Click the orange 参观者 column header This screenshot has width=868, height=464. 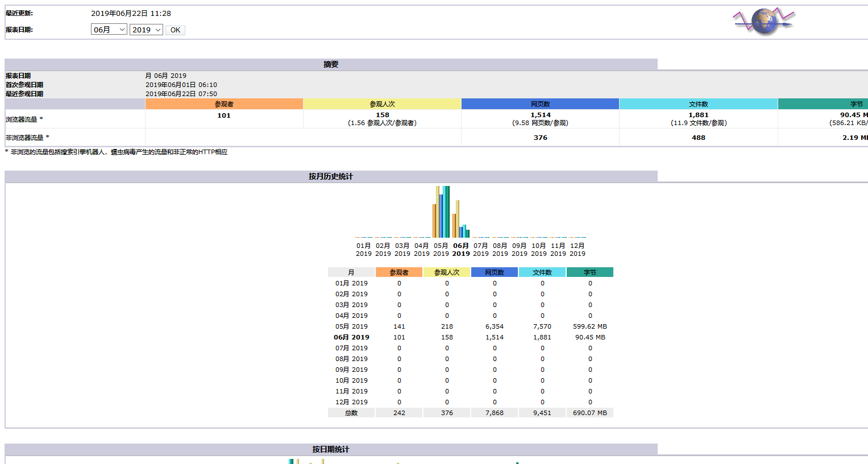pyautogui.click(x=399, y=272)
